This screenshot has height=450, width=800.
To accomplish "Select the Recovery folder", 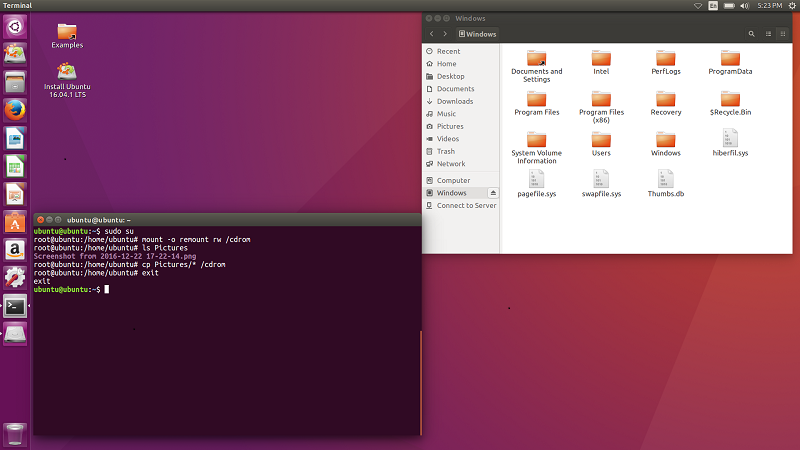I will click(666, 104).
